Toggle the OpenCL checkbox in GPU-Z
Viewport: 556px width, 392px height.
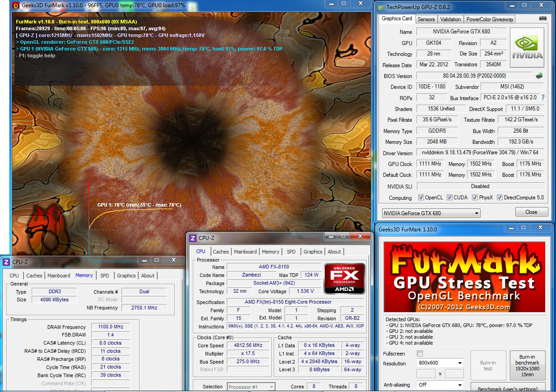point(421,198)
